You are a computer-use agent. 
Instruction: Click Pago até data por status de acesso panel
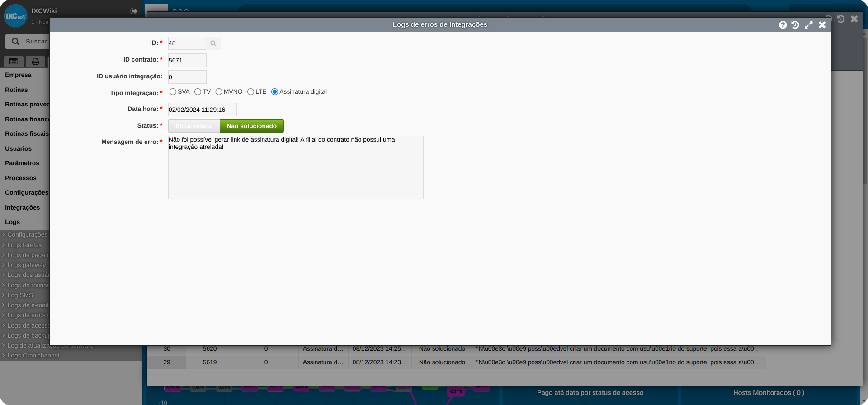pos(590,393)
